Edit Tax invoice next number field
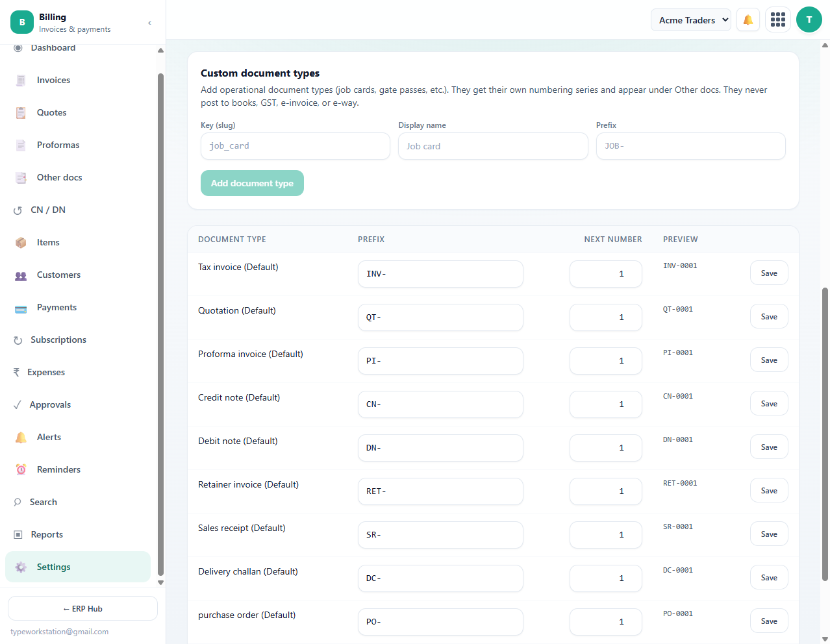This screenshot has width=830, height=644. tap(606, 274)
